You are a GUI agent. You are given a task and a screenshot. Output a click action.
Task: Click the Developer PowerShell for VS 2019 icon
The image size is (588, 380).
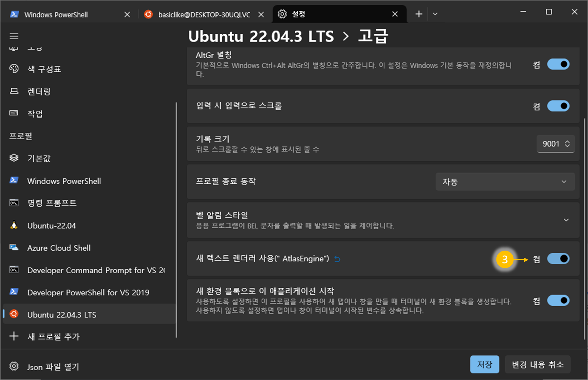tap(14, 292)
